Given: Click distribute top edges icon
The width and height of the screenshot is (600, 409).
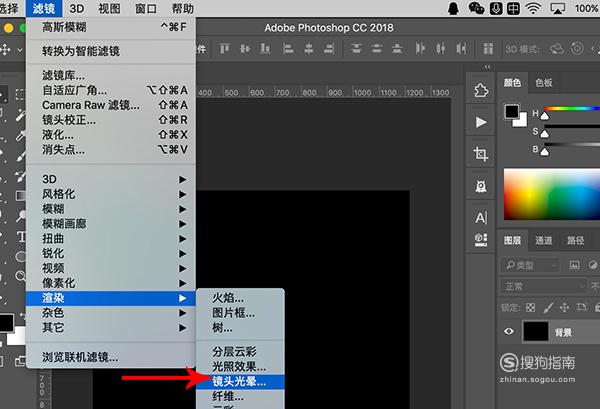Looking at the screenshot, I should tap(356, 49).
